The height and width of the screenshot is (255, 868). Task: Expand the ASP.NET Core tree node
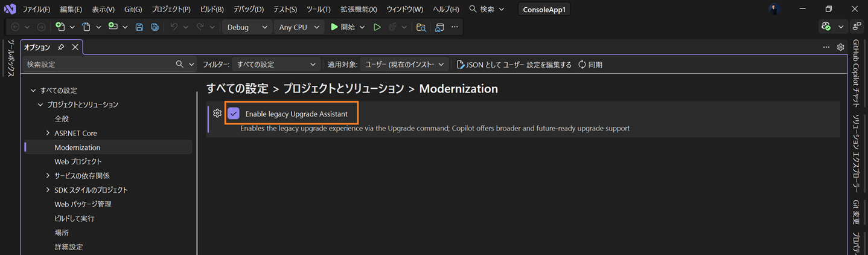(48, 133)
